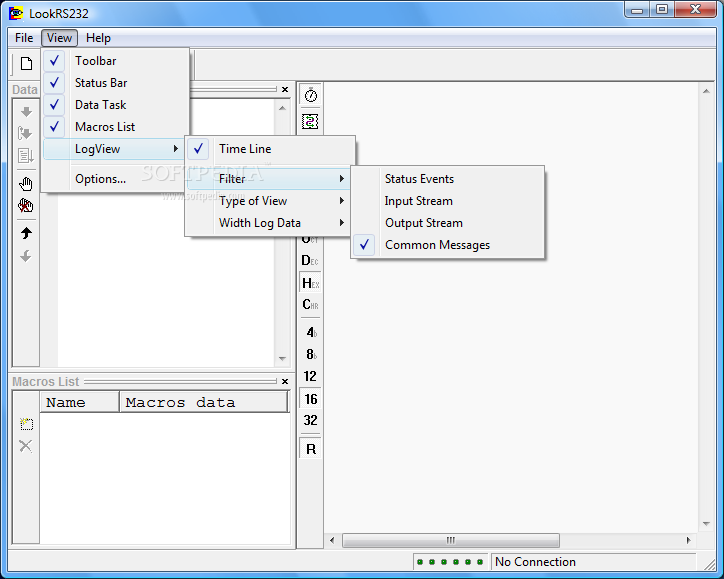Click the Data Task scroll down arrow
This screenshot has width=724, height=579.
tap(282, 359)
